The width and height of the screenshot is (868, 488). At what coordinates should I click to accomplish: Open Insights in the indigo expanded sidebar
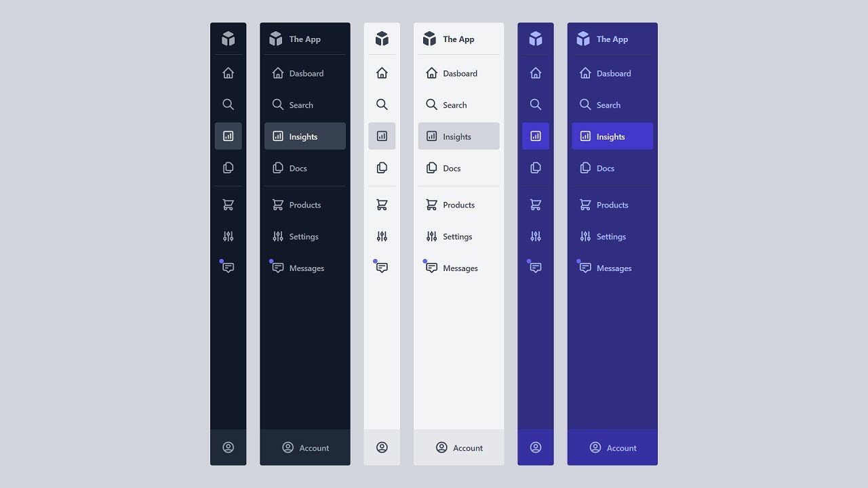pos(612,136)
